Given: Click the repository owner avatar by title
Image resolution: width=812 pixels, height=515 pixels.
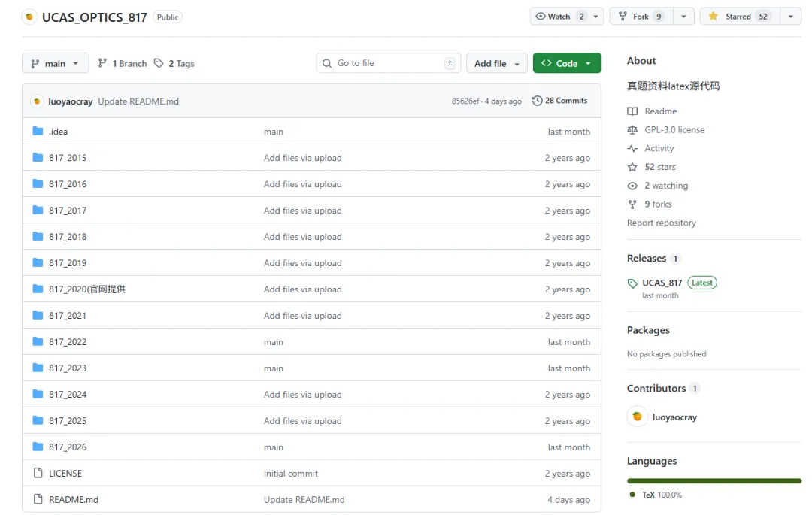Looking at the screenshot, I should click(29, 17).
